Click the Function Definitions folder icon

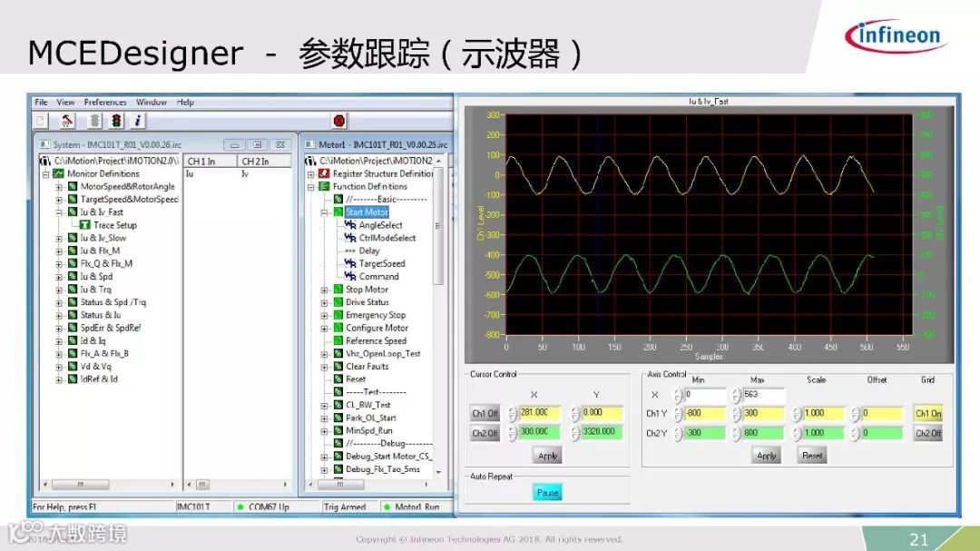[x=324, y=186]
